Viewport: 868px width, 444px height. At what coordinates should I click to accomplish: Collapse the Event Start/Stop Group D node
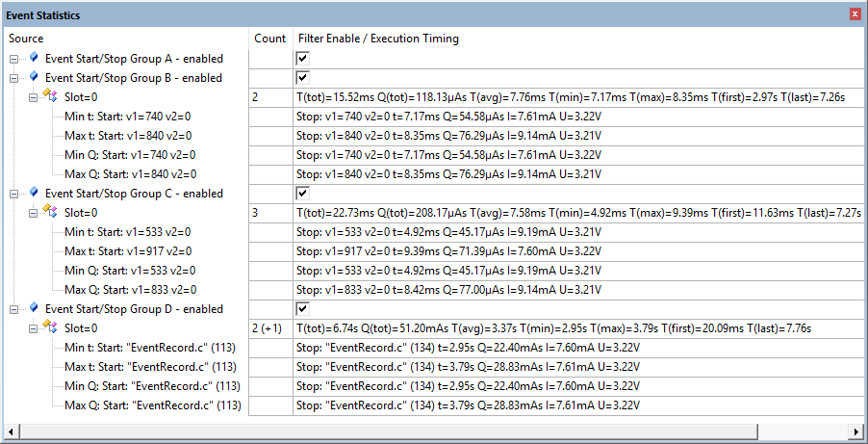pos(13,309)
